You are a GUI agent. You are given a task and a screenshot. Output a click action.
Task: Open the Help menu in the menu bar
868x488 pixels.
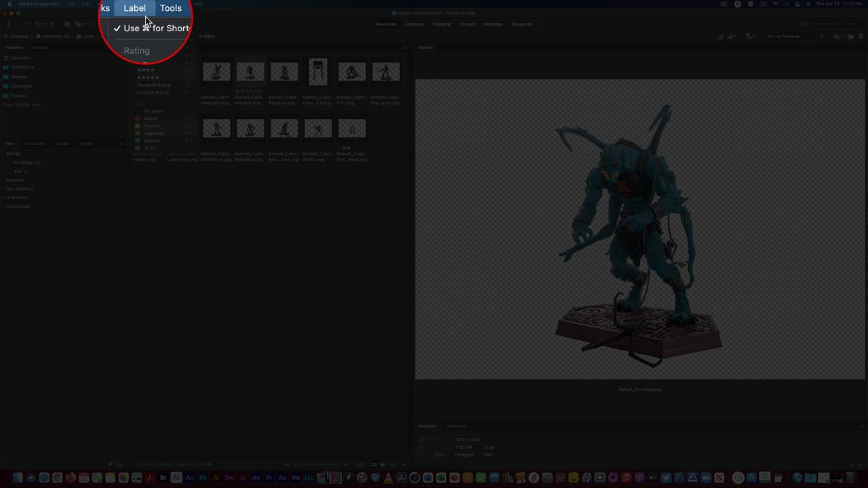[199, 4]
